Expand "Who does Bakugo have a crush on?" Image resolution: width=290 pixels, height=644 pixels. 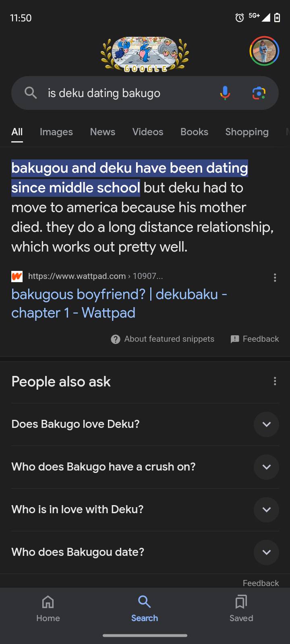pos(266,467)
